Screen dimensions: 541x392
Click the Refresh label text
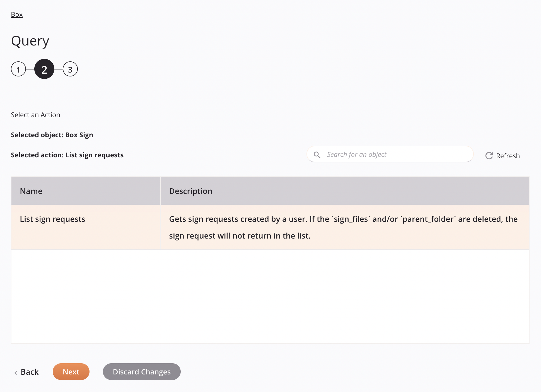pos(508,156)
